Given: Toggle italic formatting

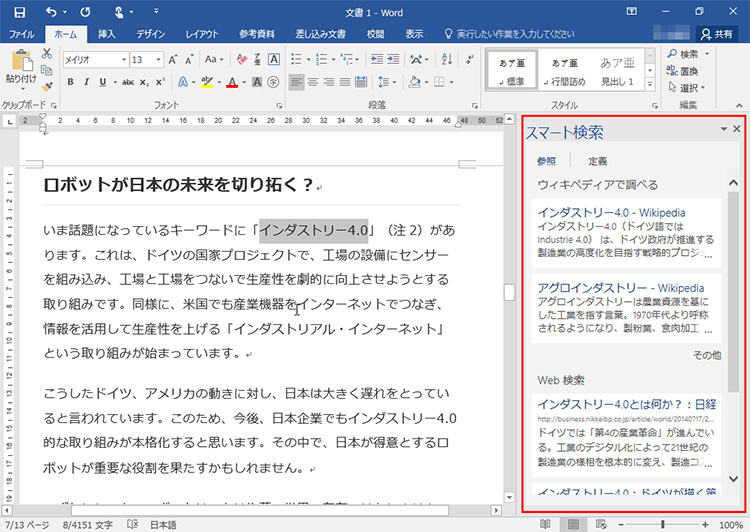Looking at the screenshot, I should point(85,82).
